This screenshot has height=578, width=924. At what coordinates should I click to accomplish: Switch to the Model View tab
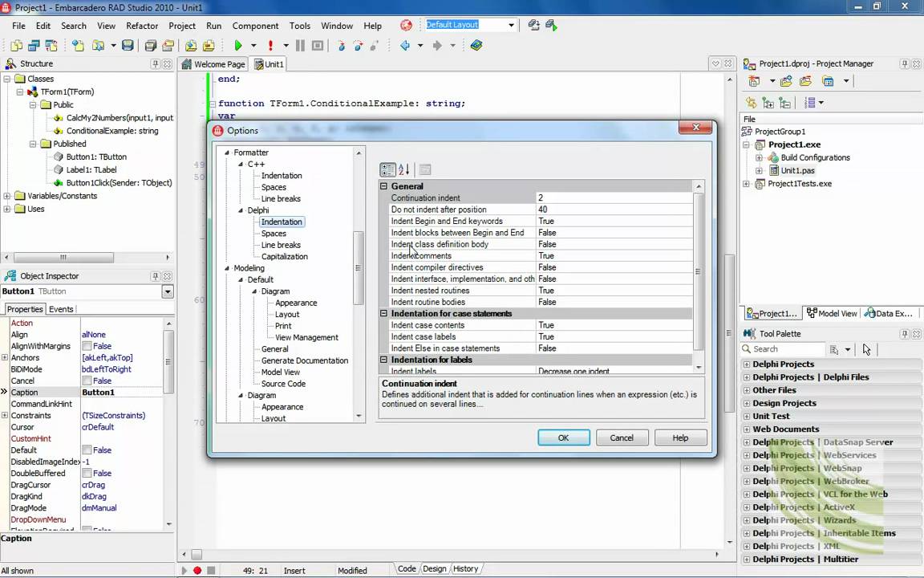(832, 314)
